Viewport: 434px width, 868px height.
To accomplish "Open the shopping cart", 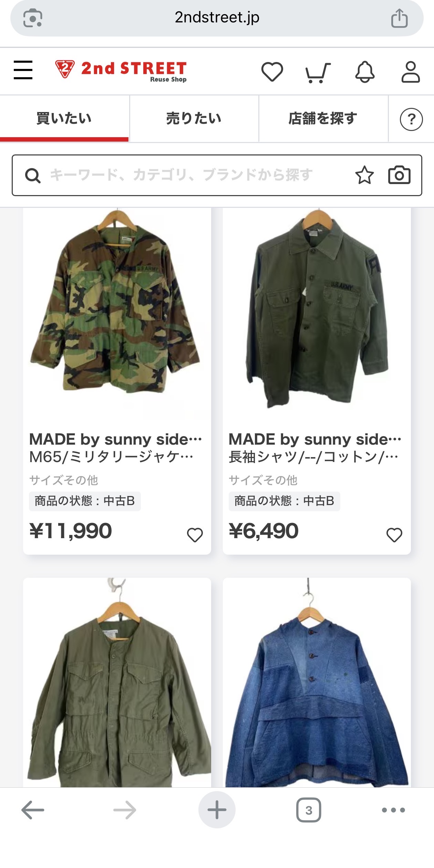I will click(x=318, y=72).
